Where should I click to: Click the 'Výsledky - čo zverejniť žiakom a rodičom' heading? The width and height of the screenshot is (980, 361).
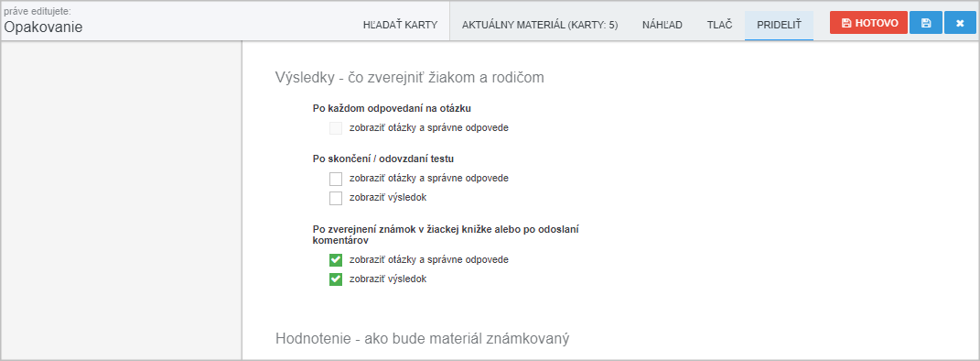[x=409, y=78]
